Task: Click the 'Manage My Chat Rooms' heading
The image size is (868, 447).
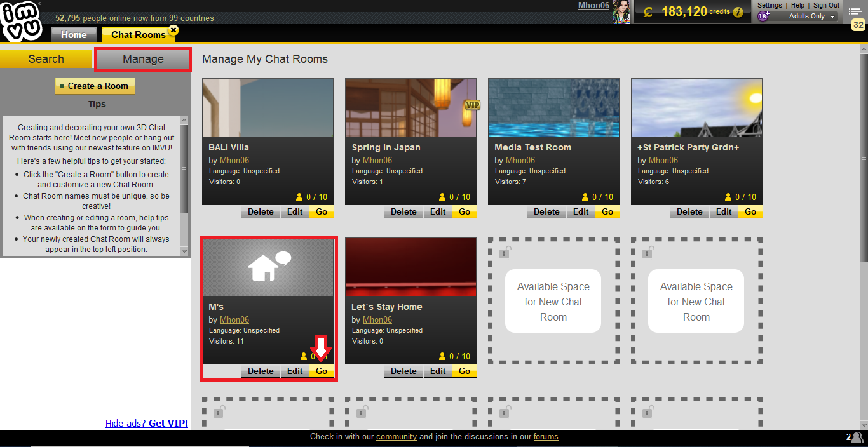Action: 265,59
